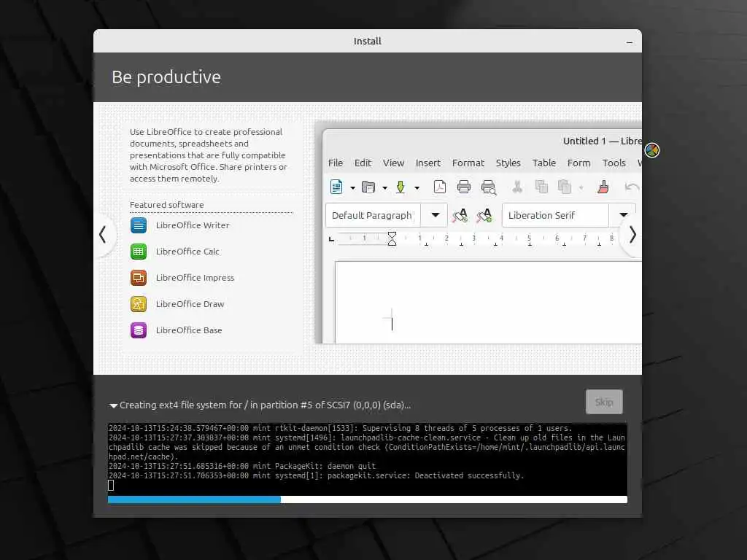This screenshot has width=747, height=560.
Task: Open the Form menu
Action: [578, 163]
